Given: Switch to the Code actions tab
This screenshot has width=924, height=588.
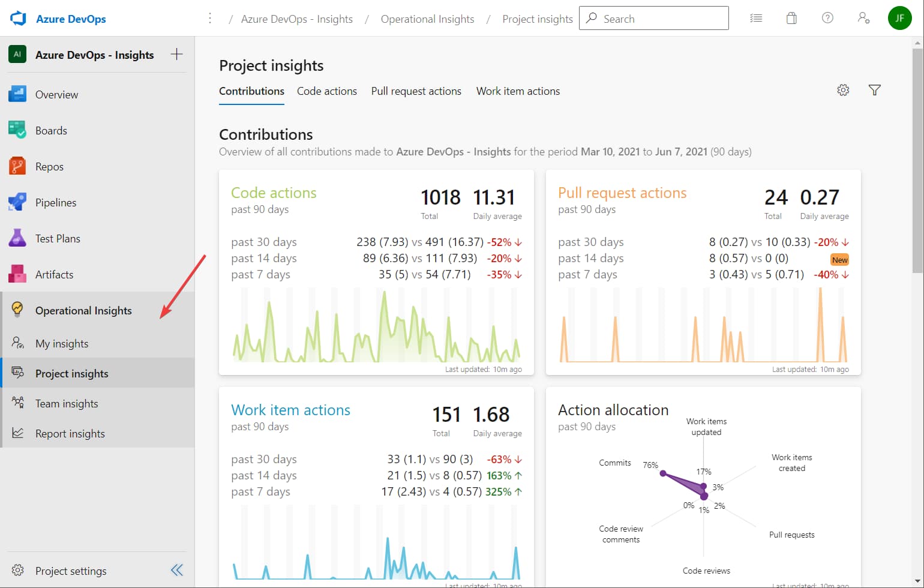Looking at the screenshot, I should pos(327,91).
